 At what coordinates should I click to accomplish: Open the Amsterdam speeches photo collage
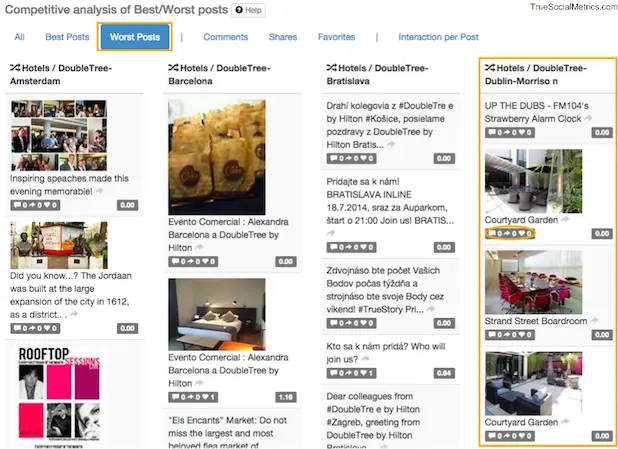click(59, 135)
